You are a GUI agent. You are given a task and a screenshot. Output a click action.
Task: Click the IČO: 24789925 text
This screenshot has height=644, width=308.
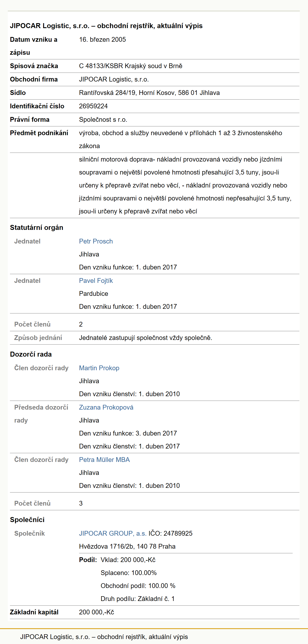click(170, 533)
